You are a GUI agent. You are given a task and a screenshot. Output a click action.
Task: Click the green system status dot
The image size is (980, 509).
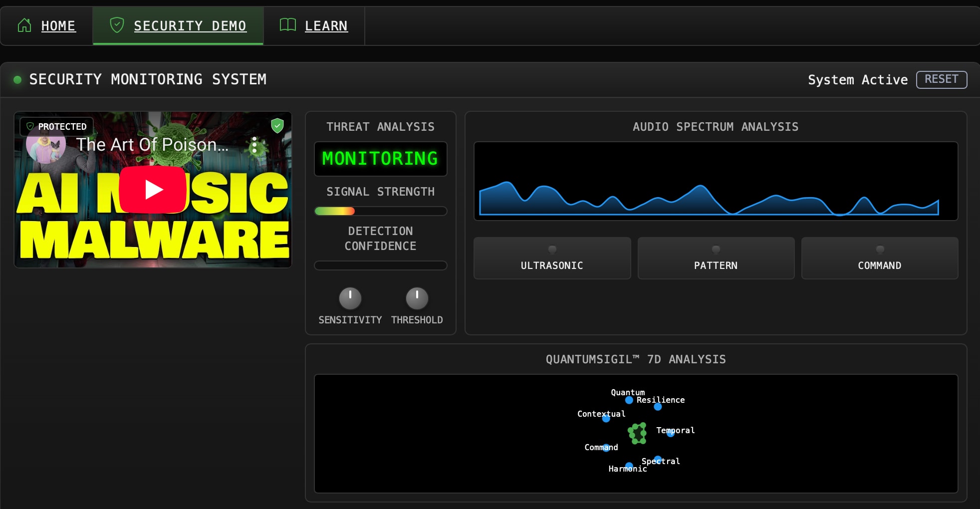(17, 80)
